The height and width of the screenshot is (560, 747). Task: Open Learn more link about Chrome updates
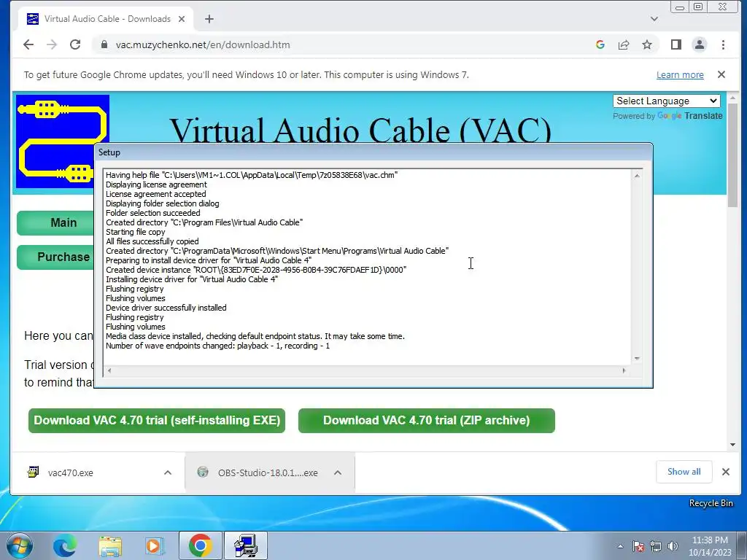[680, 75]
